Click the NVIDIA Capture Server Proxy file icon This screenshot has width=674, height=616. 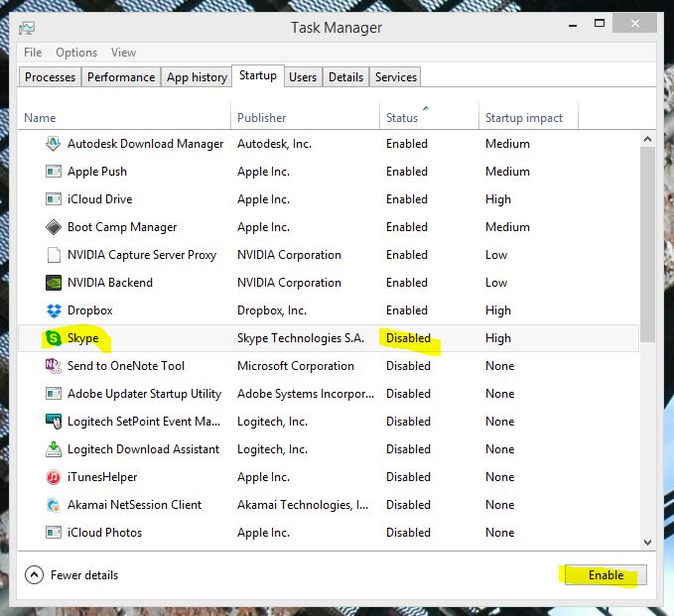point(54,255)
